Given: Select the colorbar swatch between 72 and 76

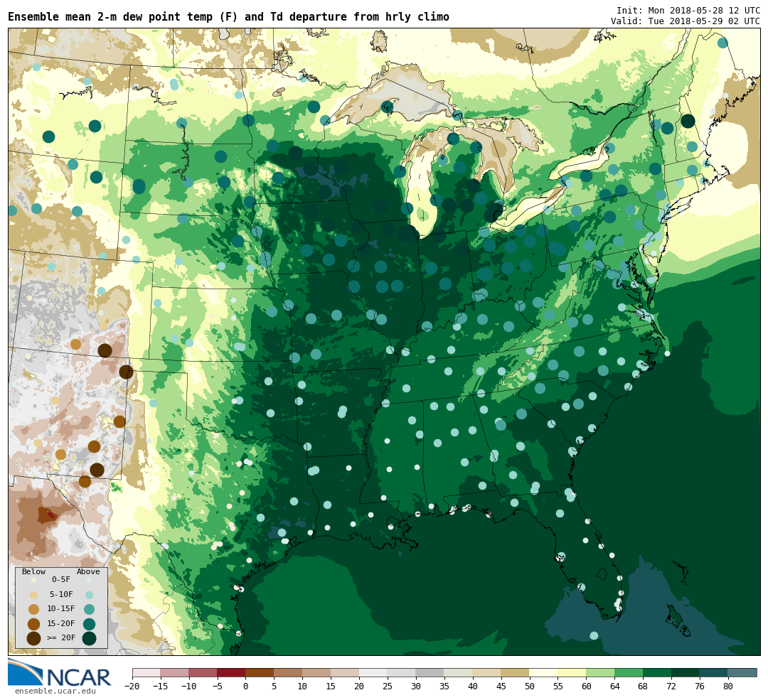Looking at the screenshot, I should coord(686,672).
